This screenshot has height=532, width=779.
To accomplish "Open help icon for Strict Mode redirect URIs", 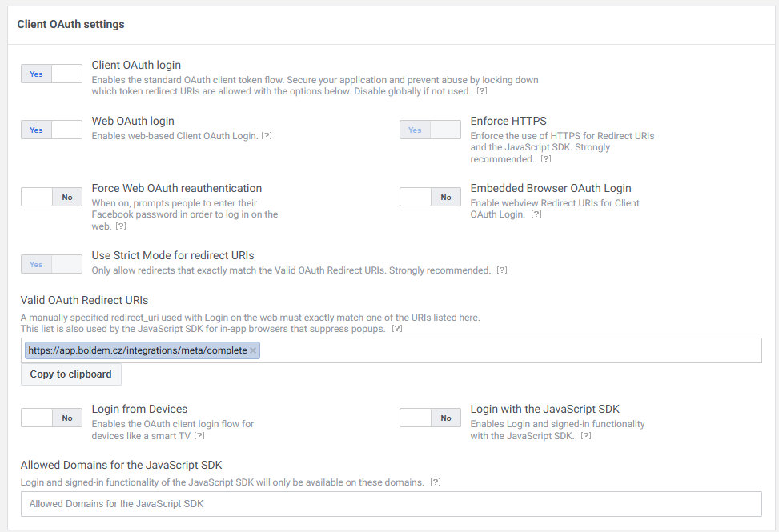I will point(502,270).
